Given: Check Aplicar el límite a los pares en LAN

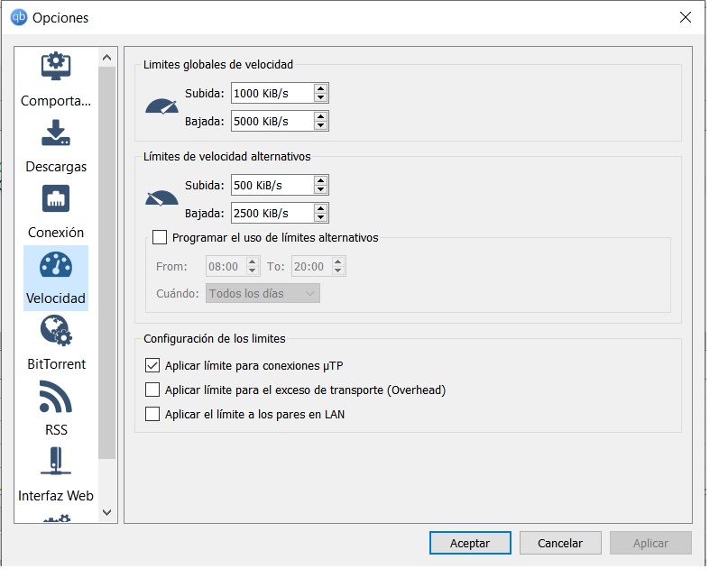Looking at the screenshot, I should 152,415.
